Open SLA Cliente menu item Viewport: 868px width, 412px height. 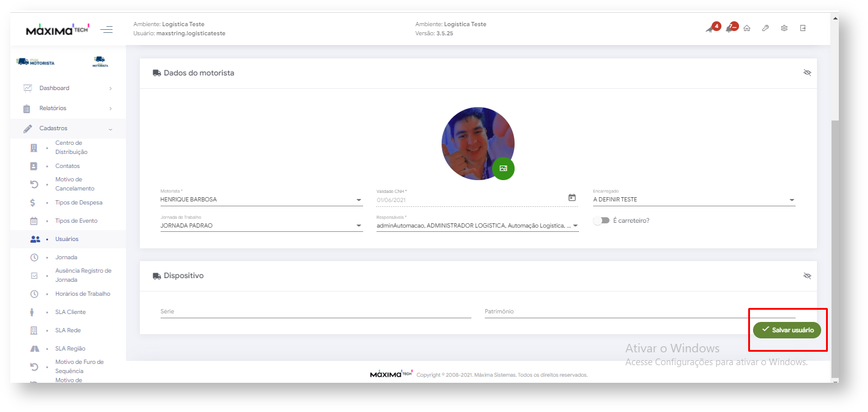pos(71,312)
